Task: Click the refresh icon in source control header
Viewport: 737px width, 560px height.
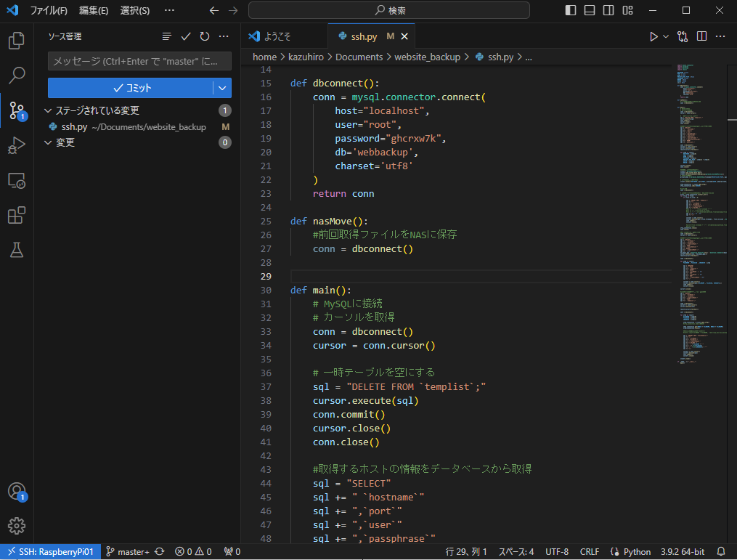Action: (205, 36)
